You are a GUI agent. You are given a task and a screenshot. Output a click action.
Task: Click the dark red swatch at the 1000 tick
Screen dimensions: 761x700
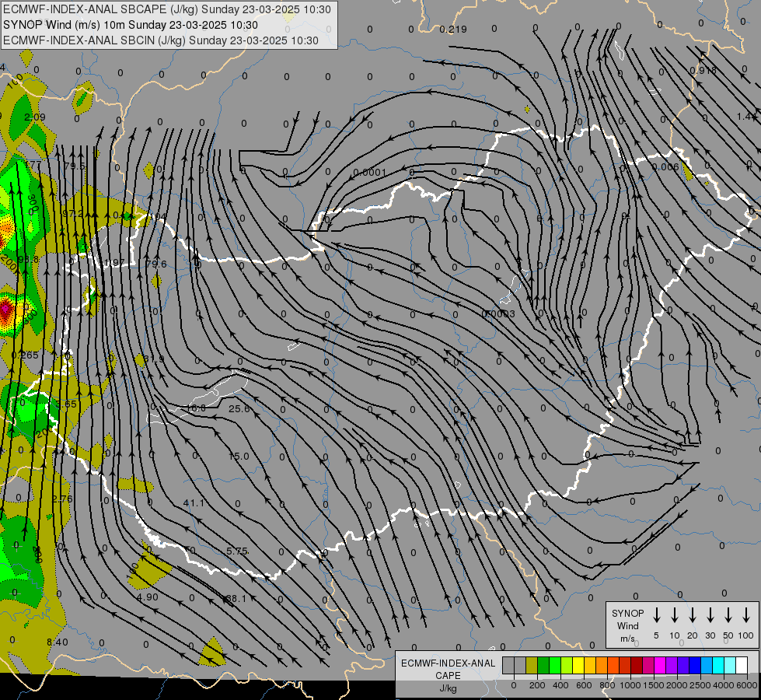point(637,666)
